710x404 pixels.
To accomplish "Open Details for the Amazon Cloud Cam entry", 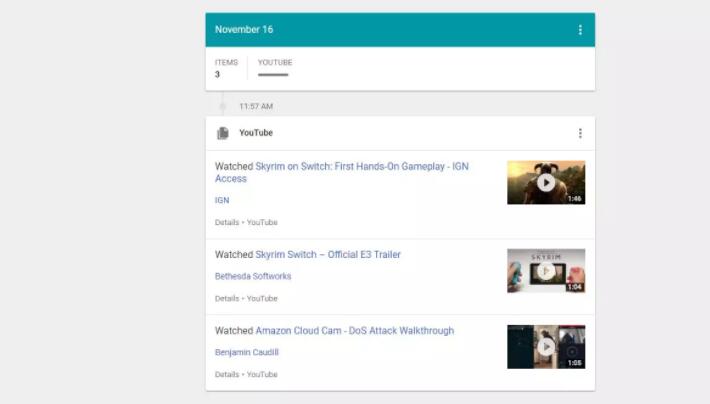I will tap(227, 375).
